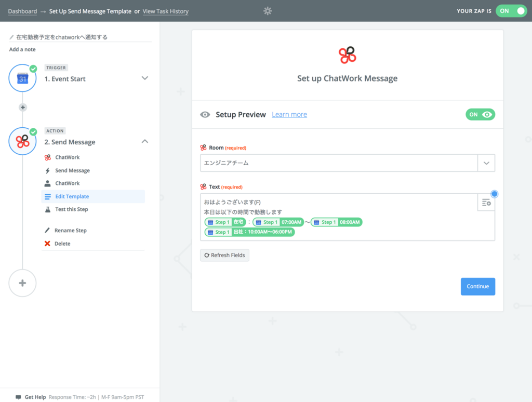Click the Delete red X icon
The height and width of the screenshot is (402, 532).
47,244
